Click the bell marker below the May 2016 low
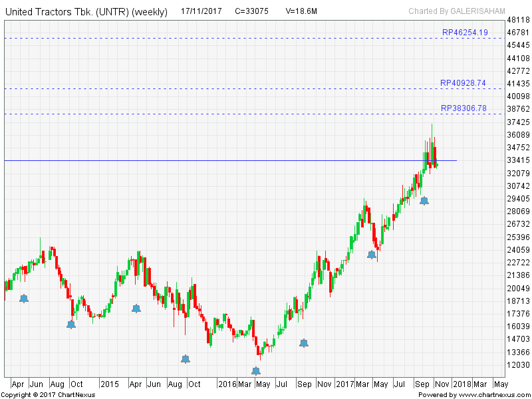The height and width of the screenshot is (399, 532). 256,371
